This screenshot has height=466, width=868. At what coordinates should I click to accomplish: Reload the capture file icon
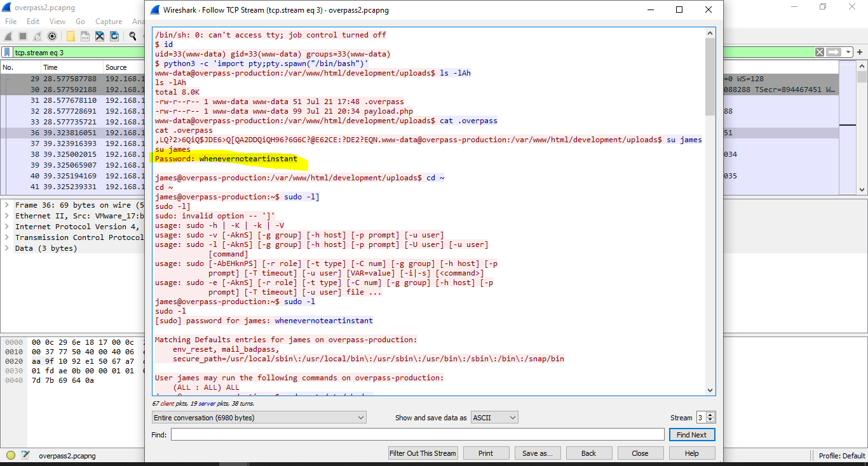114,36
